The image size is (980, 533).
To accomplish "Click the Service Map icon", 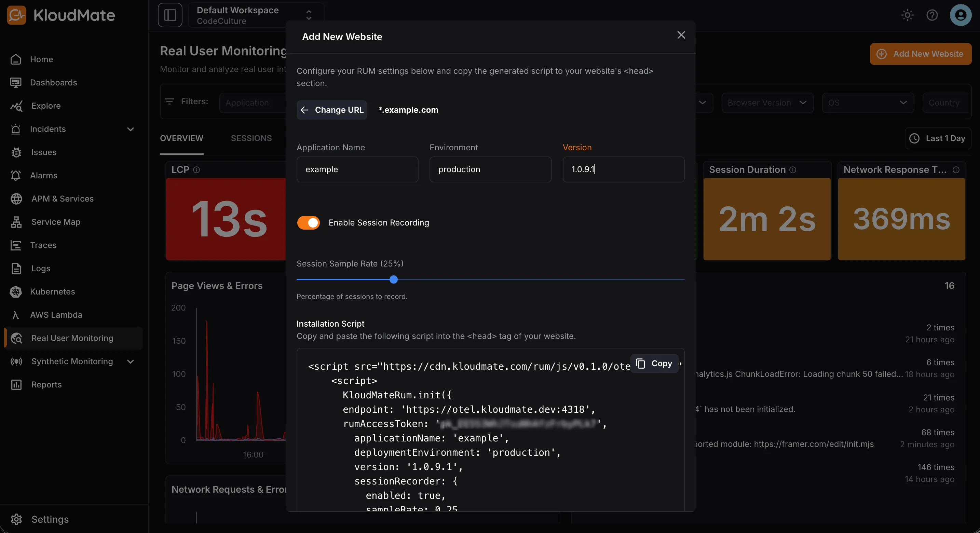I will coord(16,222).
